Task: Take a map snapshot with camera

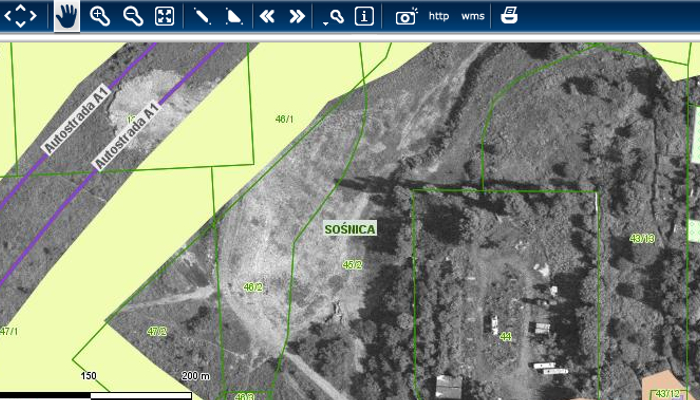Action: point(405,15)
